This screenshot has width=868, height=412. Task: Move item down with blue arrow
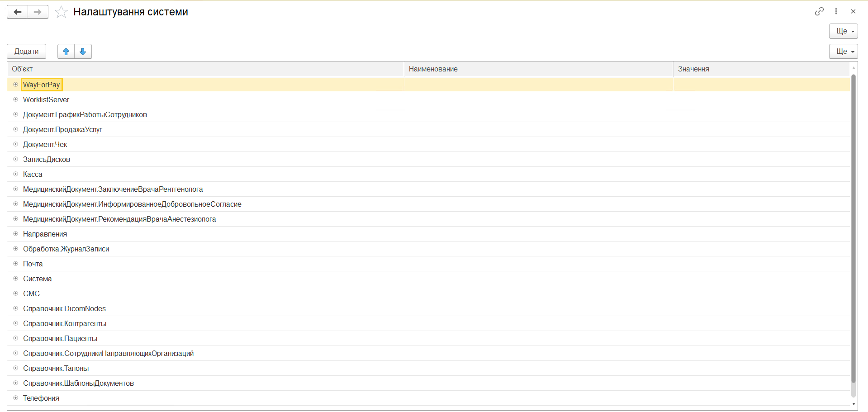(83, 52)
